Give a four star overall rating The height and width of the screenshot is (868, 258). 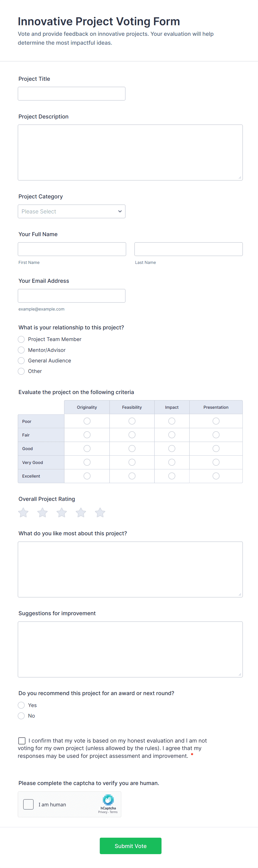81,513
